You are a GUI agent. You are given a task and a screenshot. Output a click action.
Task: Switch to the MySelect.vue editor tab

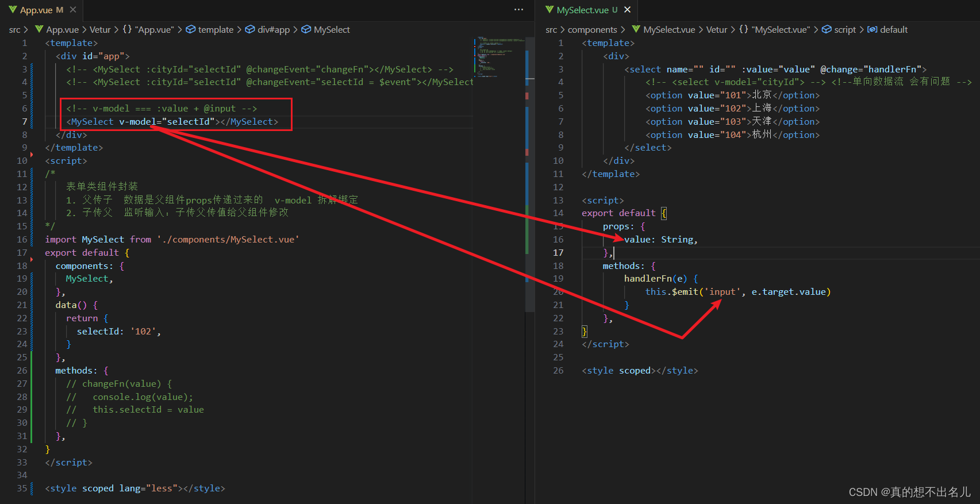click(587, 10)
